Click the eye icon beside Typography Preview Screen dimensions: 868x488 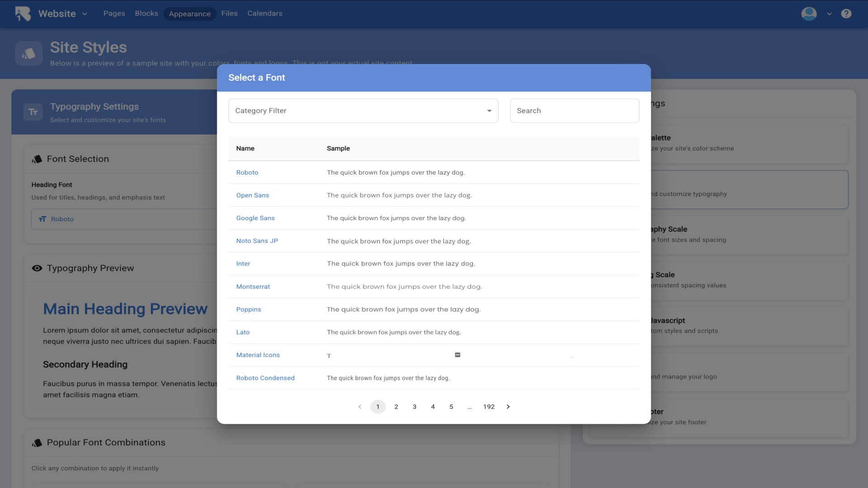(x=37, y=268)
